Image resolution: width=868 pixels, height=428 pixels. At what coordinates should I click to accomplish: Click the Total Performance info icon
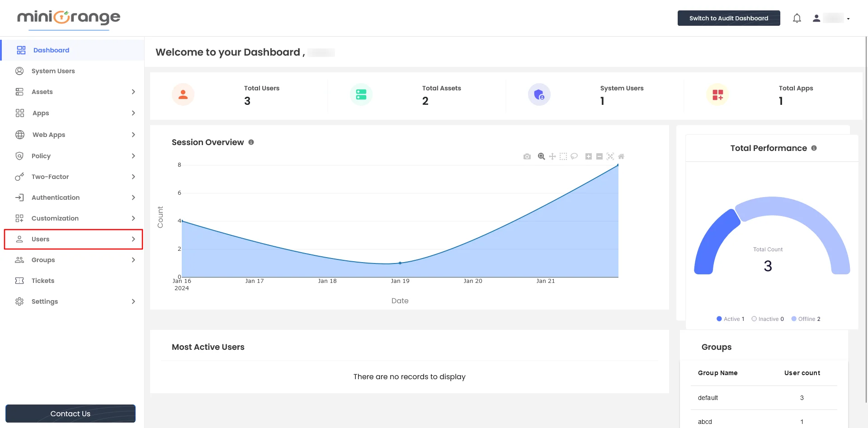coord(814,148)
